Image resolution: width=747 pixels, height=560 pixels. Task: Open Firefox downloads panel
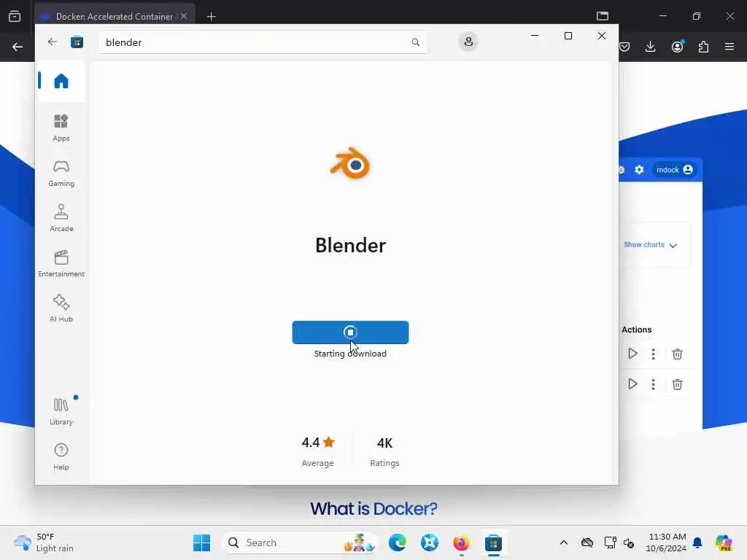tap(650, 47)
